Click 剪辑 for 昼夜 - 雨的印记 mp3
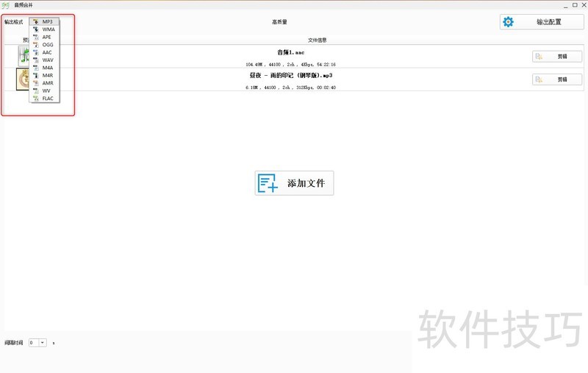This screenshot has width=588, height=373. coord(557,79)
